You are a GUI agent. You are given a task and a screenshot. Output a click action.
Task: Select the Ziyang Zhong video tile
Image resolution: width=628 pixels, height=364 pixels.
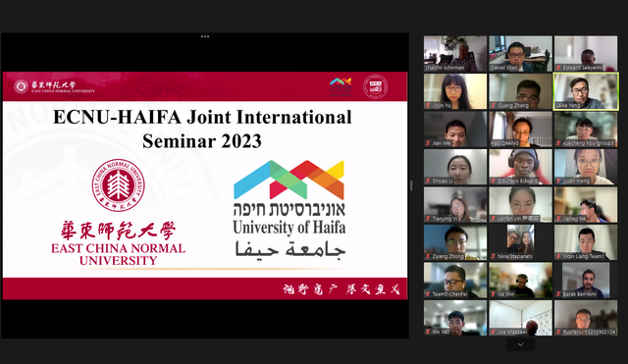point(455,242)
